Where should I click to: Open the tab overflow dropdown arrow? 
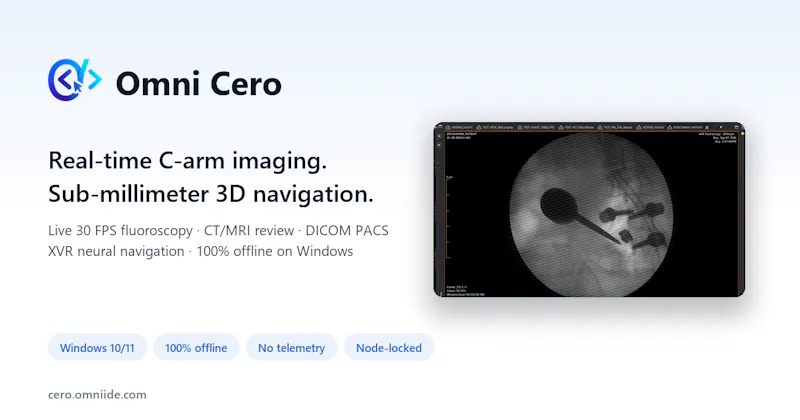(x=721, y=127)
